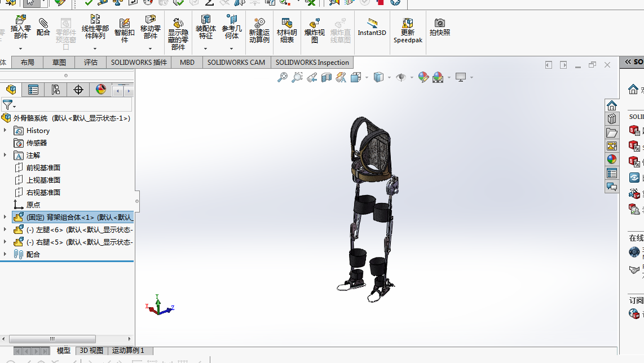Switch to 评估 (Evaluate) tab
This screenshot has height=363, width=644.
(x=91, y=63)
